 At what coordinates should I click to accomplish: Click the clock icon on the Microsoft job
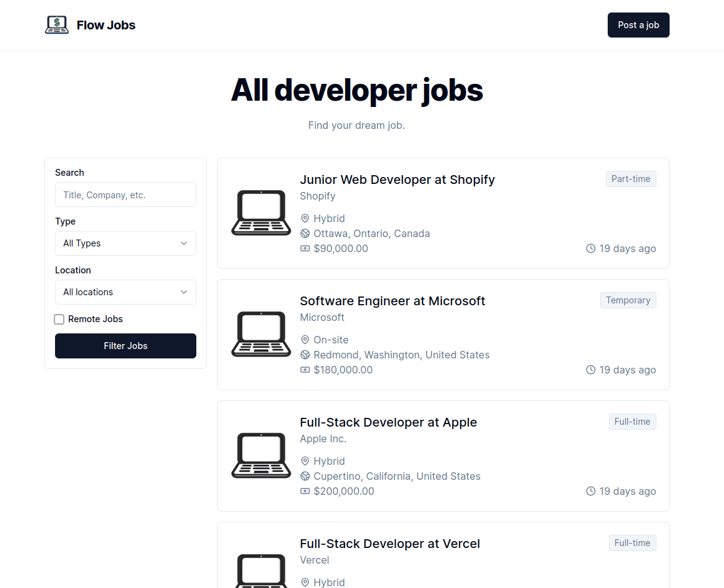pos(591,370)
